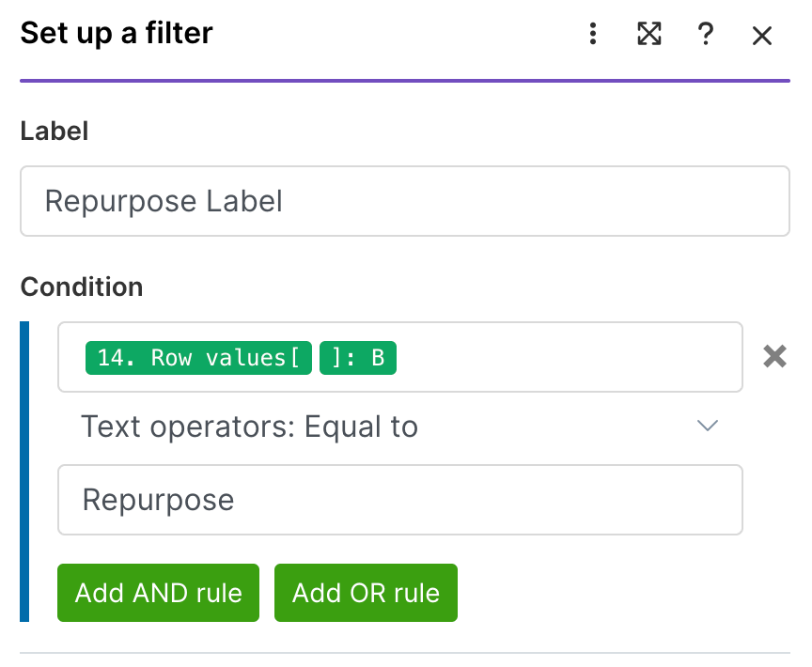The image size is (812, 667).
Task: Click the 'Condition' heading text
Action: tap(82, 287)
